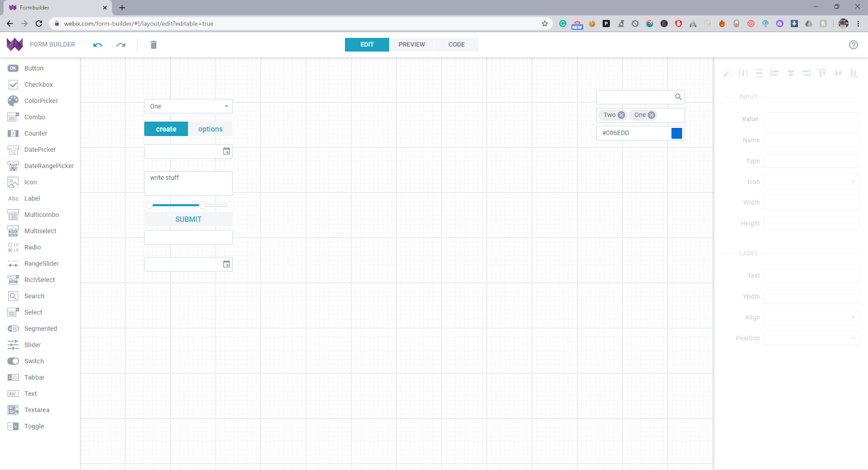Delete the selected element with trash icon
Screen dimensions: 868x470
click(x=154, y=44)
